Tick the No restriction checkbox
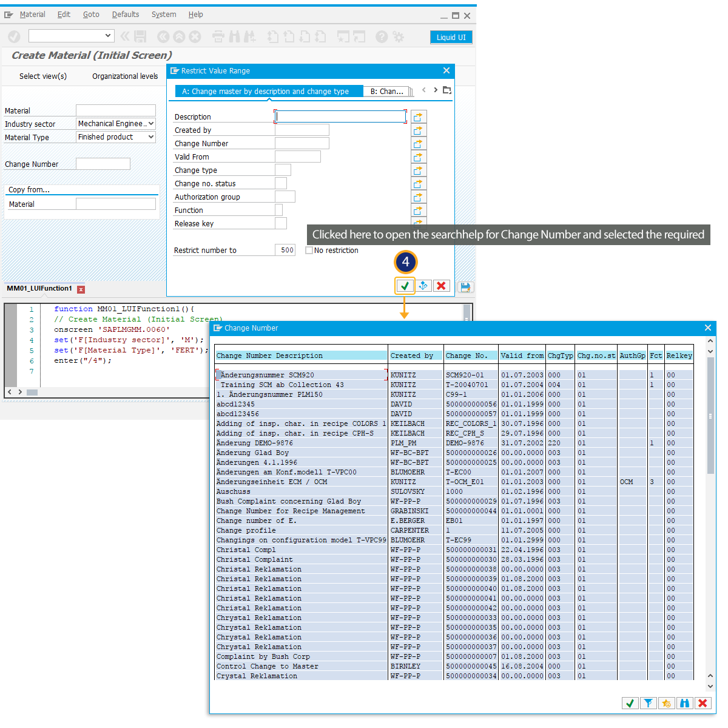 point(309,250)
